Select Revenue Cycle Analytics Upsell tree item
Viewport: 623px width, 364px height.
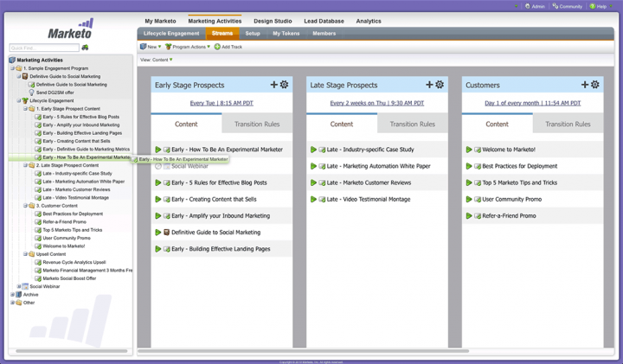coord(74,262)
